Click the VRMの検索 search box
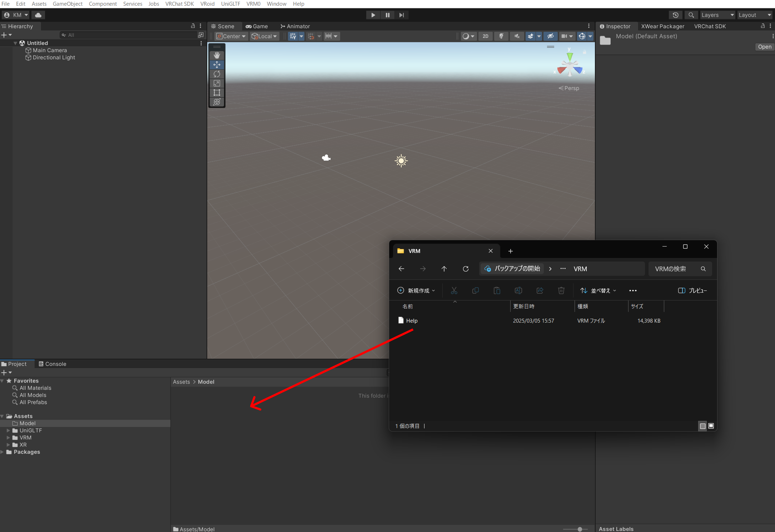 (x=680, y=269)
